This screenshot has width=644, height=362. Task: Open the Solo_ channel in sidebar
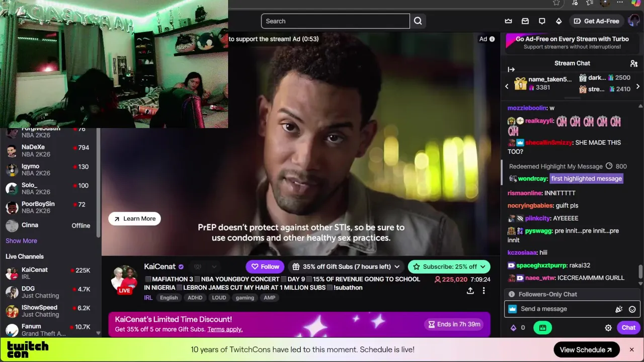[49, 189]
